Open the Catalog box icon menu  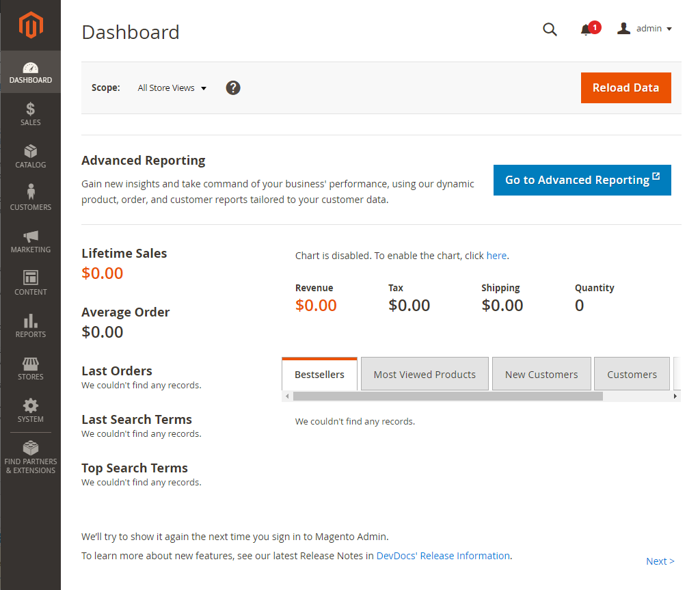(31, 152)
